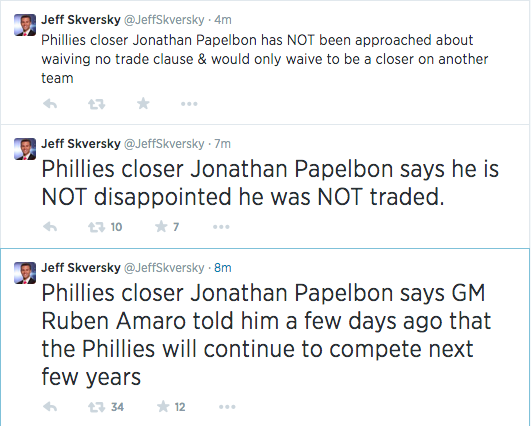Favorite the no trade clause tweet
This screenshot has height=426, width=531.
pyautogui.click(x=143, y=103)
